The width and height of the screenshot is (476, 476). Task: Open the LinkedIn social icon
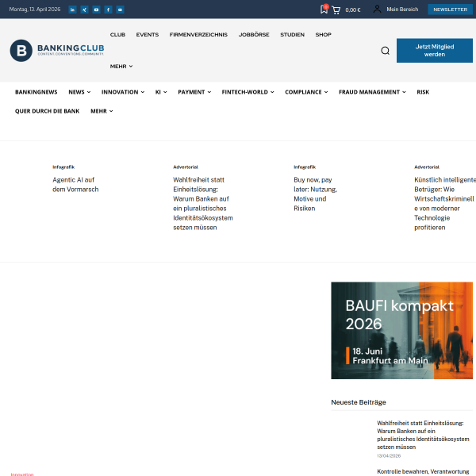[x=72, y=10]
